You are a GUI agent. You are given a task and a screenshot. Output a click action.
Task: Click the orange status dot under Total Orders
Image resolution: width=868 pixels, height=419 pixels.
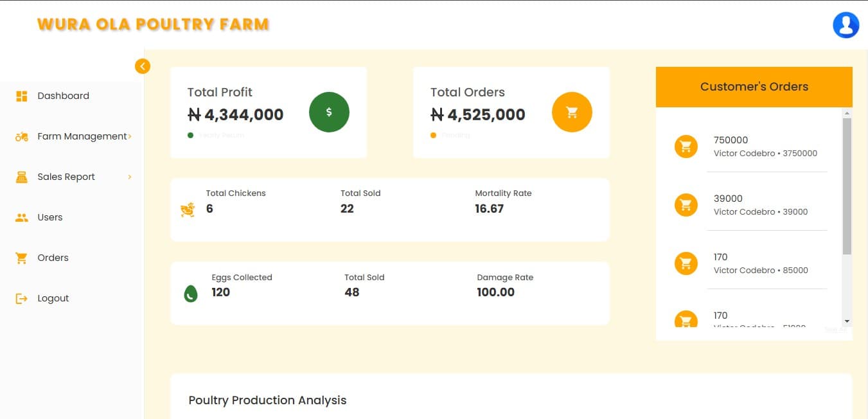click(x=433, y=135)
